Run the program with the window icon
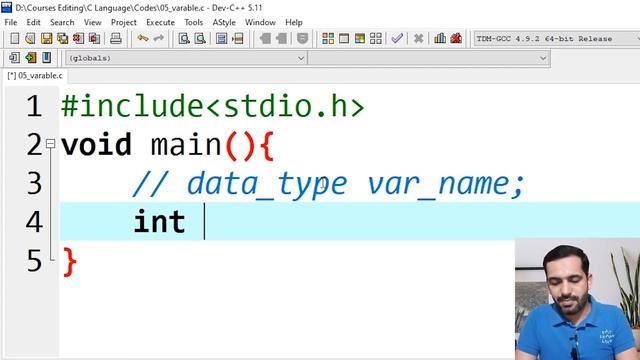 coord(344,39)
